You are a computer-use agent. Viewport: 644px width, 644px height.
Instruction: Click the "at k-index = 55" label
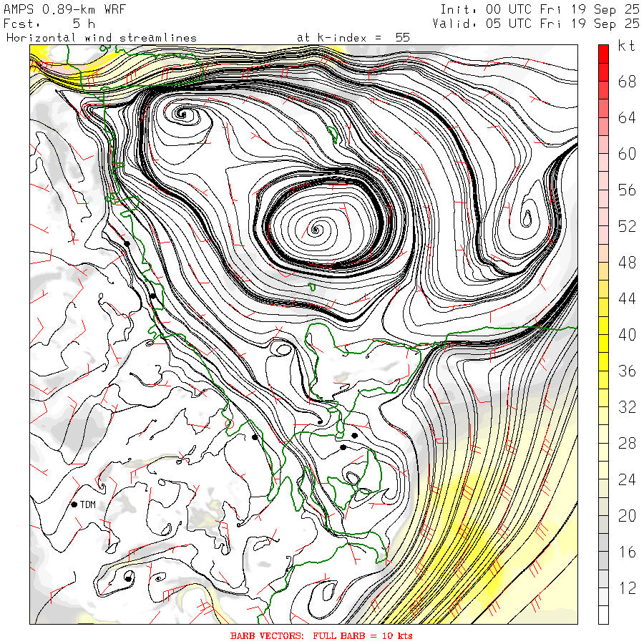tap(353, 38)
